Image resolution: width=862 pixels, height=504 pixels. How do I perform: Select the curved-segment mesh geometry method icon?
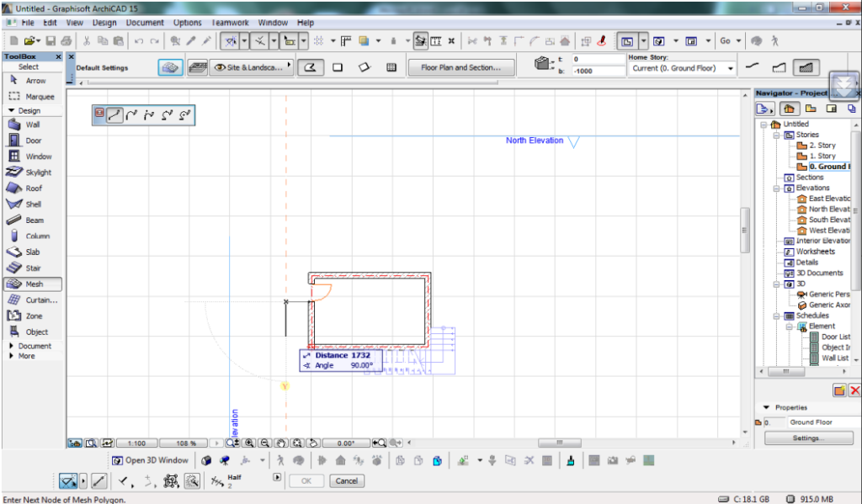pyautogui.click(x=132, y=115)
